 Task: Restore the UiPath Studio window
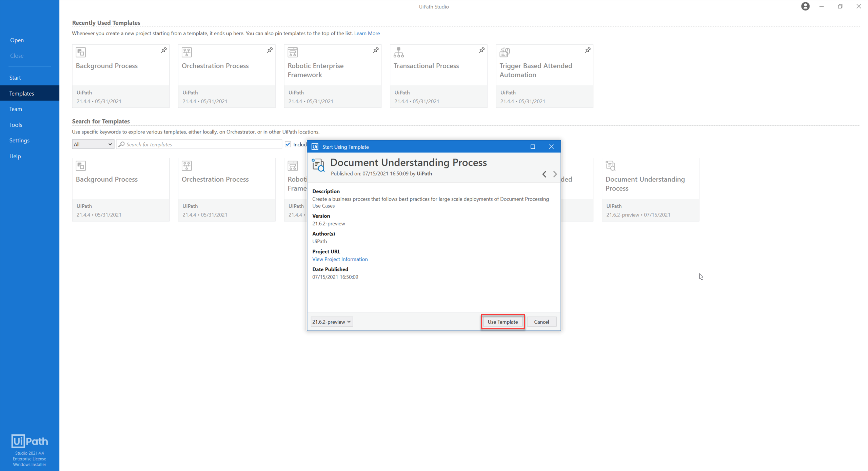click(x=840, y=6)
